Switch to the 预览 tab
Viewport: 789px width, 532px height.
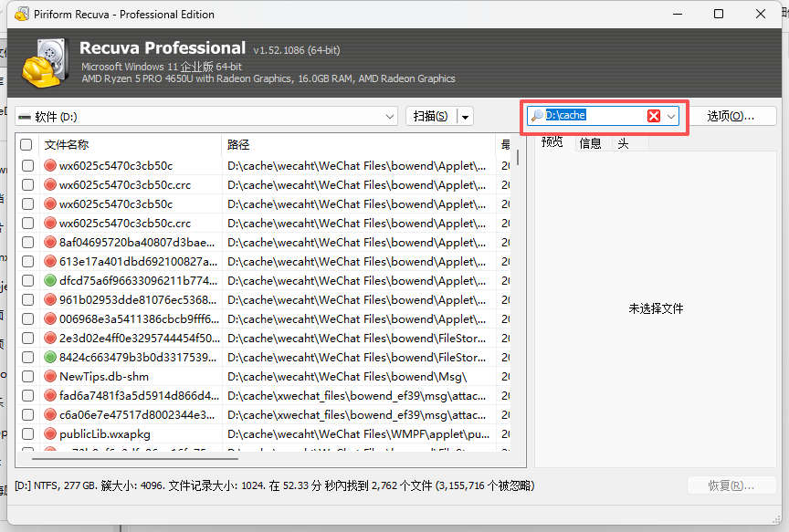[x=552, y=143]
